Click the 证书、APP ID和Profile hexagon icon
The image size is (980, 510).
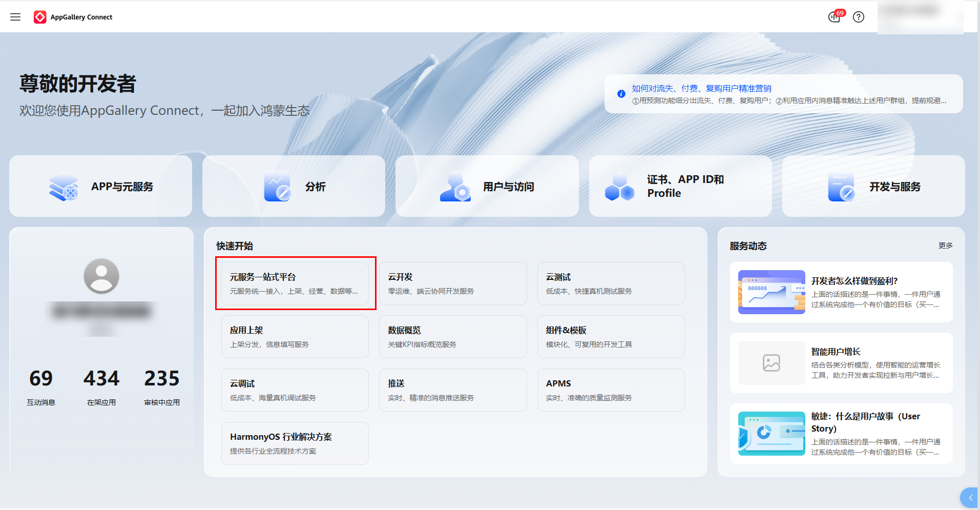tap(620, 187)
